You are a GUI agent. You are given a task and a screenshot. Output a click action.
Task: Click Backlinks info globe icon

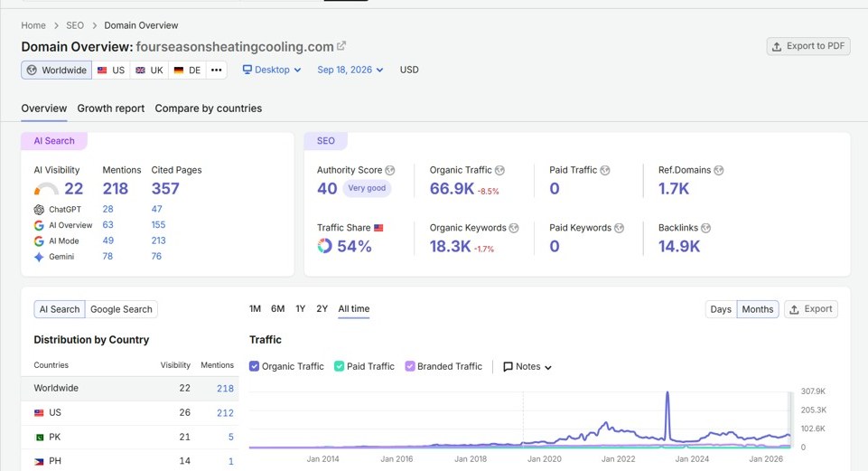pos(705,228)
